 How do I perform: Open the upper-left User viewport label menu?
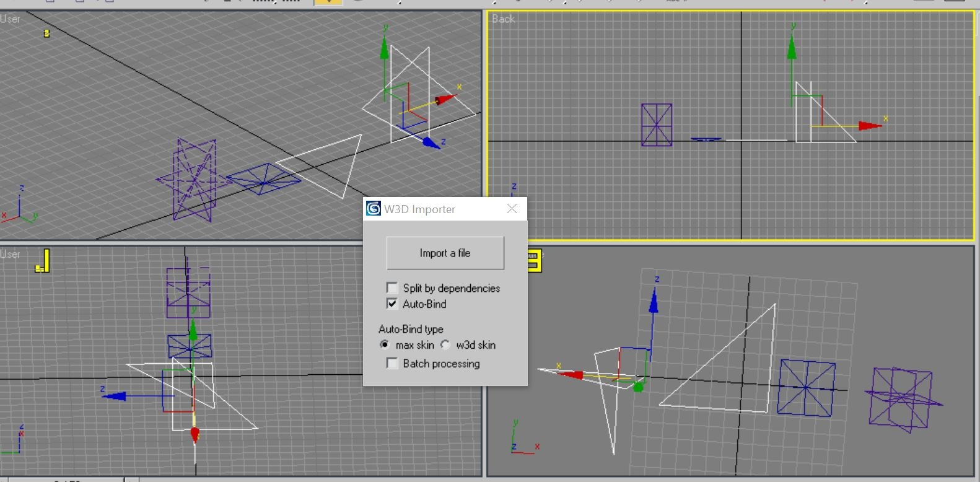(x=10, y=19)
